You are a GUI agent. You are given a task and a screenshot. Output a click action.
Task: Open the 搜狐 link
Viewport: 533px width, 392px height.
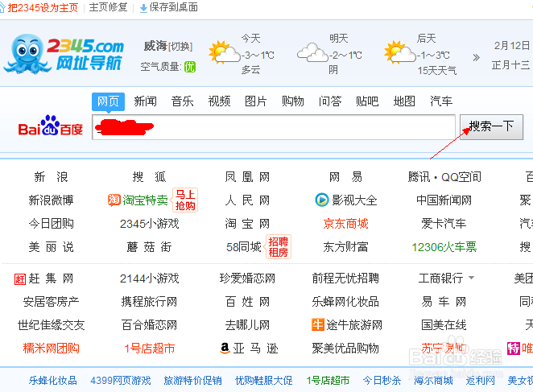pos(149,177)
